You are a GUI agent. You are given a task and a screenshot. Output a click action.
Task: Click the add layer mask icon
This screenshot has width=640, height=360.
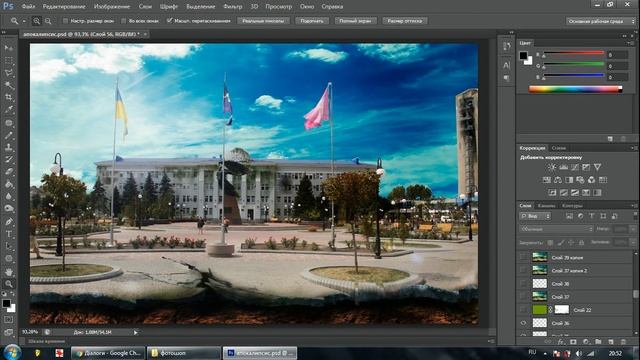[573, 342]
